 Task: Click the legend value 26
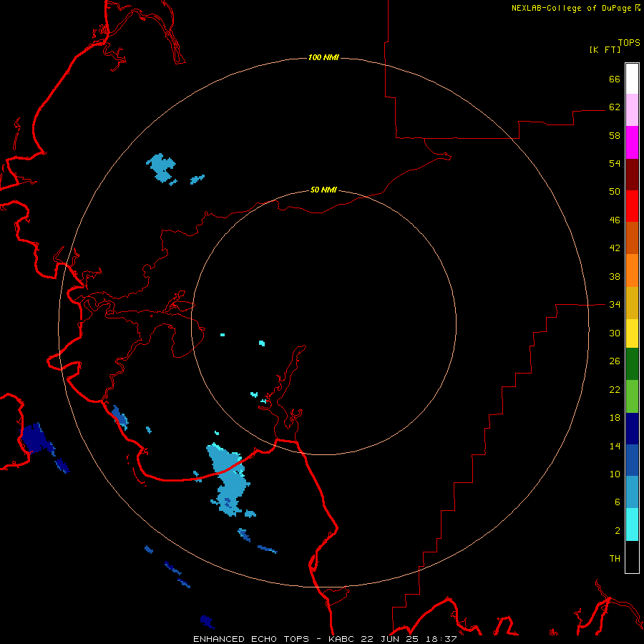(615, 361)
